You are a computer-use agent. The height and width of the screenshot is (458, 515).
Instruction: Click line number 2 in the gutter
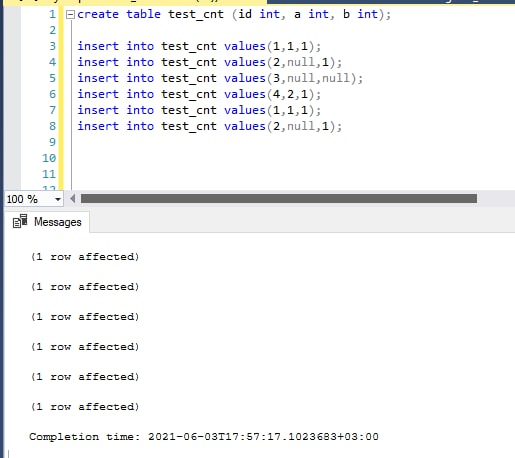pyautogui.click(x=52, y=30)
